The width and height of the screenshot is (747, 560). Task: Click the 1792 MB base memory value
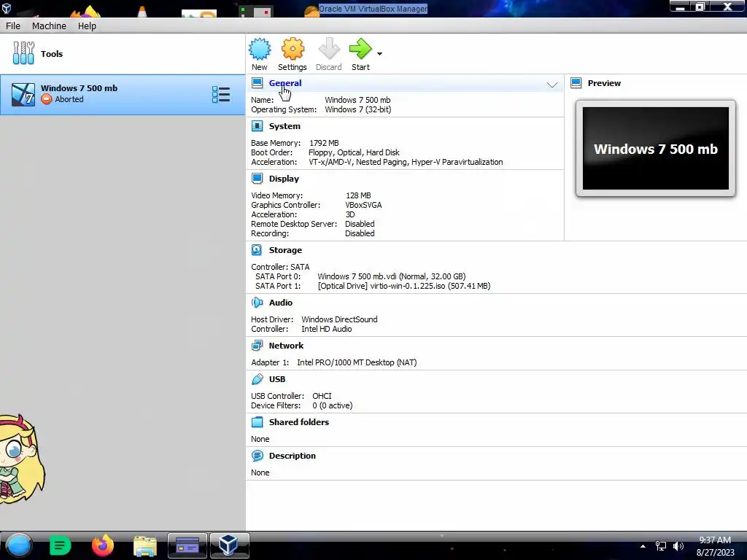coord(324,143)
